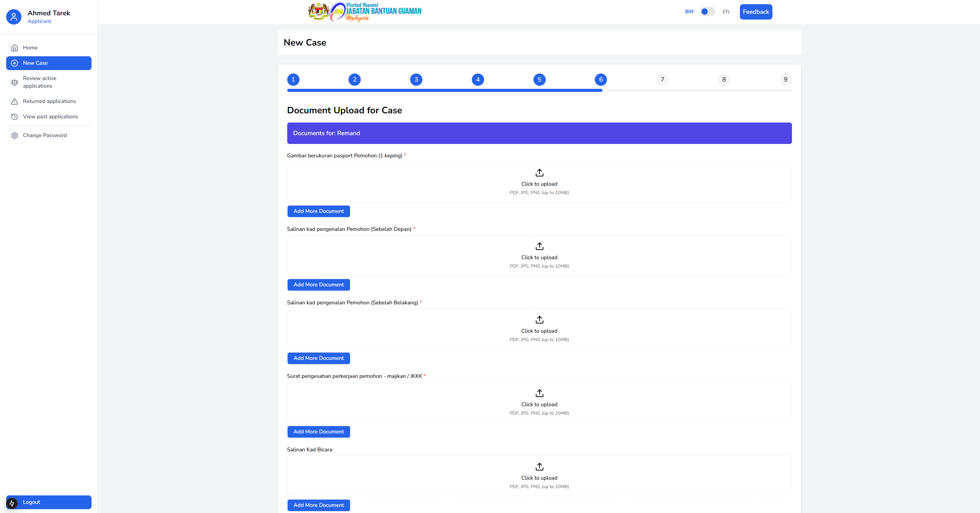Click the user avatar icon for Ahmed Tarek
This screenshot has width=980, height=513.
(14, 17)
